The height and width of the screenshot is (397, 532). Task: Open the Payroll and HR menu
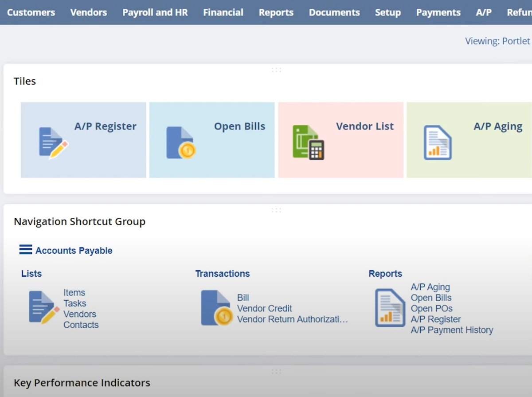point(155,12)
